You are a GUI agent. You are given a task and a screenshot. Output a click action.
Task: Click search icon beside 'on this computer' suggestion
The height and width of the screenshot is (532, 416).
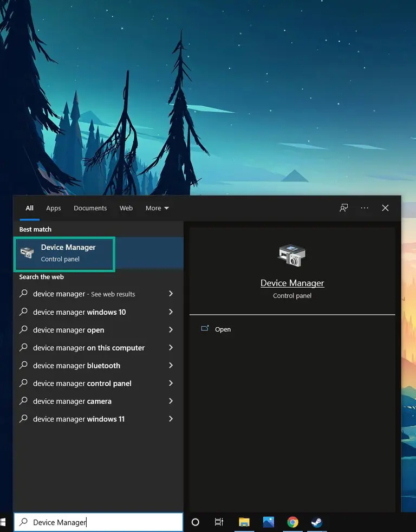(23, 347)
